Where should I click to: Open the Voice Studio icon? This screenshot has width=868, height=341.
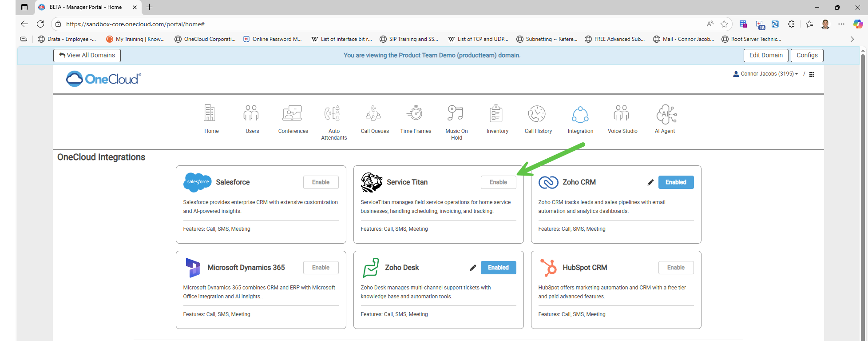click(x=622, y=114)
